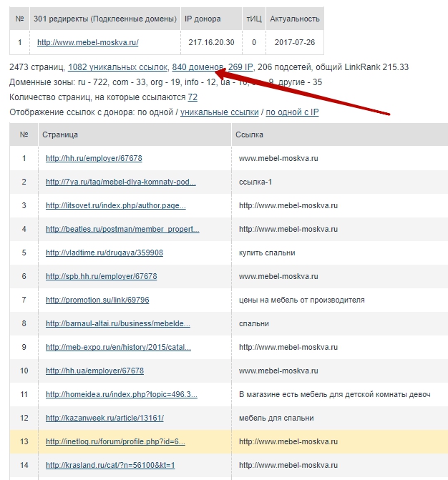
Task: Open http://hh.ua/employer/67678 link
Action: tap(94, 371)
